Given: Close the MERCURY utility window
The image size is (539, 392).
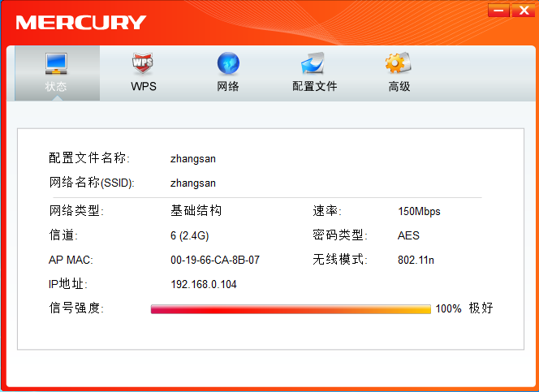Looking at the screenshot, I should [522, 10].
